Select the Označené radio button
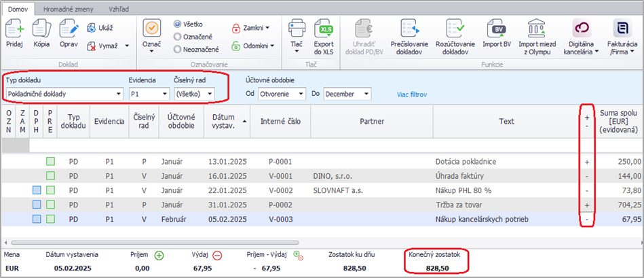 coord(178,37)
